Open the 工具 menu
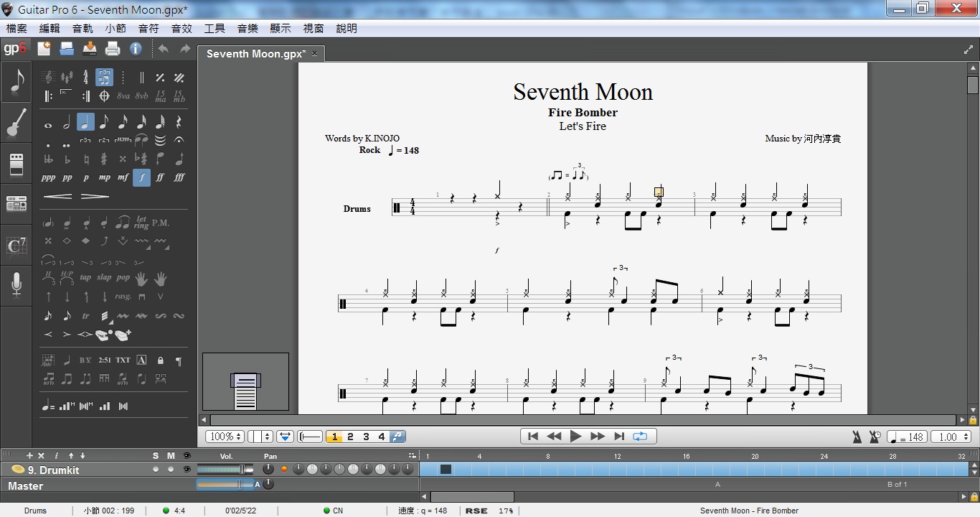Viewport: 980px width, 517px height. click(215, 29)
